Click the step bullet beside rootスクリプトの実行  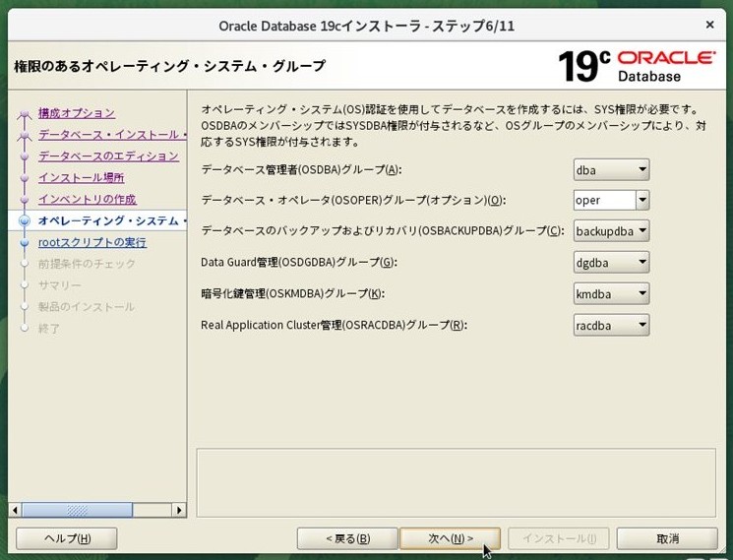pyautogui.click(x=25, y=243)
